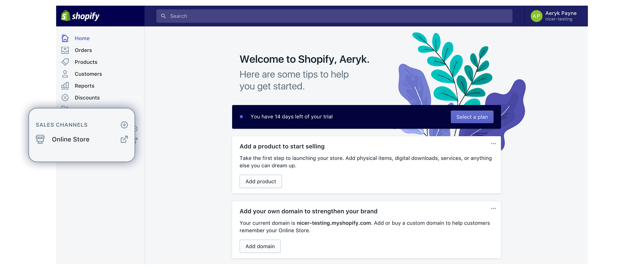Go to the Reports menu item
This screenshot has width=644, height=270.
(84, 86)
